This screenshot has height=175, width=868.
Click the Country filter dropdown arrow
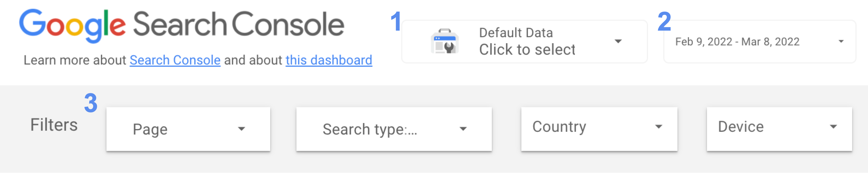[x=658, y=127]
